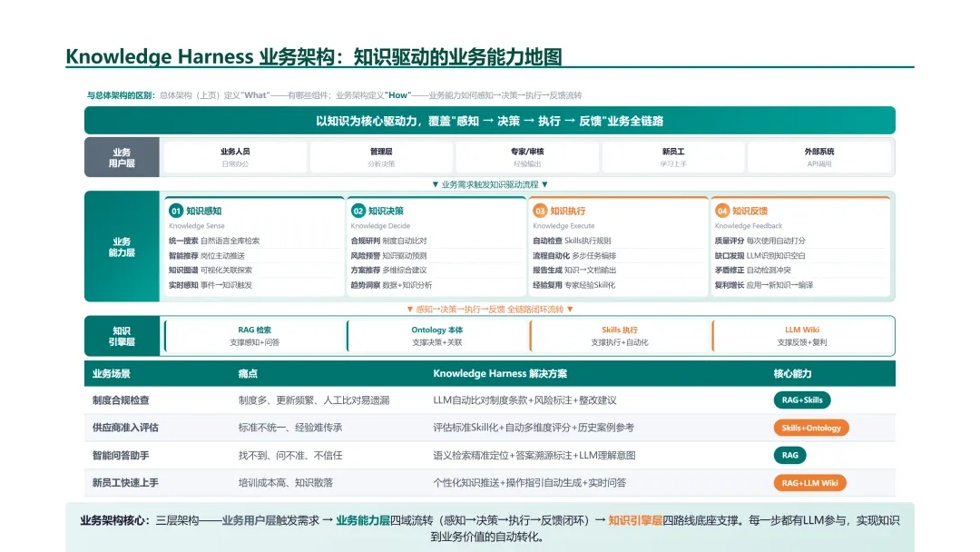This screenshot has height=552, width=980.
Task: Click the bold 业务架构核心 label in the summary
Action: point(113,520)
